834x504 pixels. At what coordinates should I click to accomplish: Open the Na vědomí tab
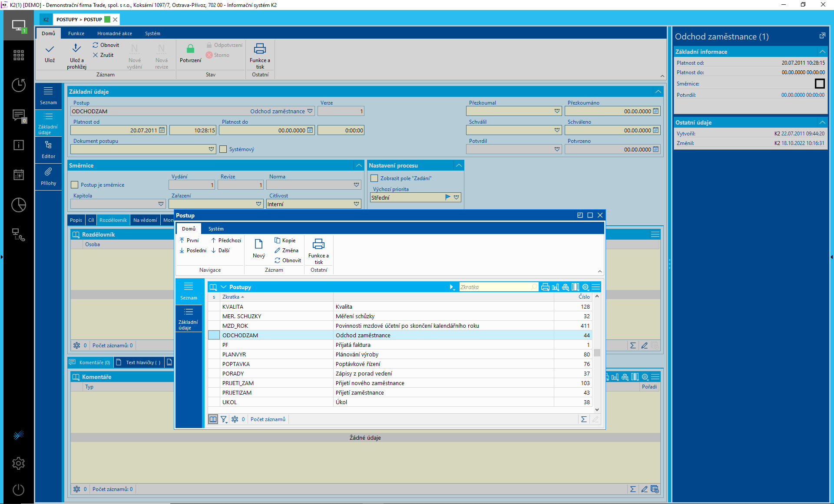(145, 220)
